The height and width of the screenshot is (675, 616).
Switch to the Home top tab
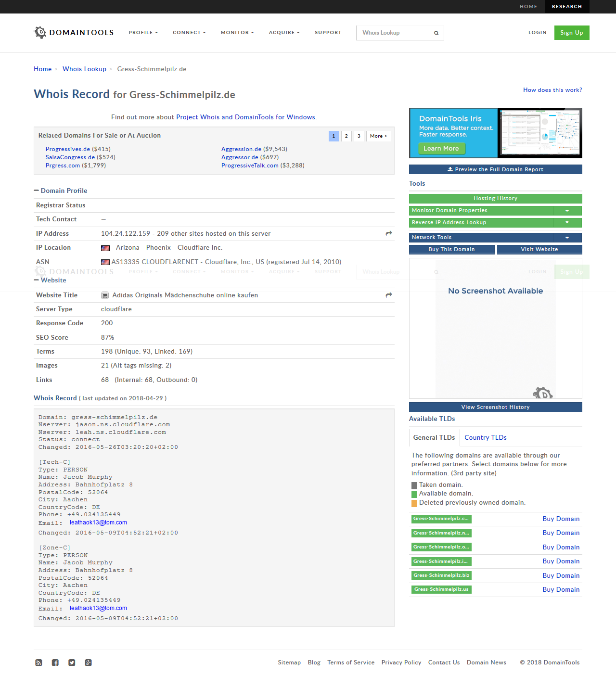pyautogui.click(x=528, y=7)
